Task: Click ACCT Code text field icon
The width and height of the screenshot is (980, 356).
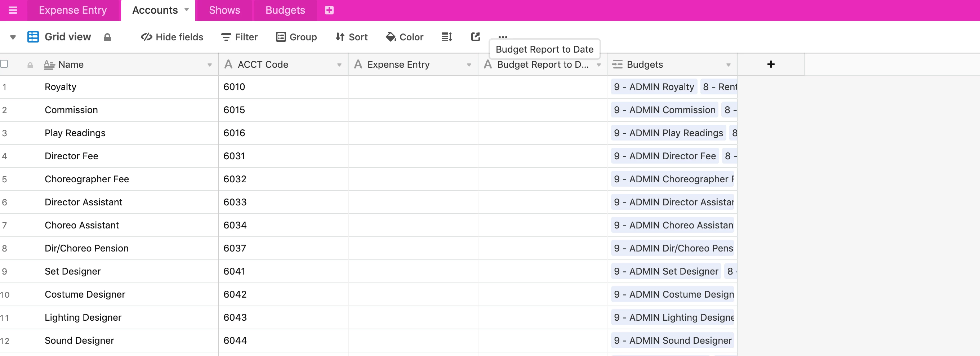Action: [228, 64]
